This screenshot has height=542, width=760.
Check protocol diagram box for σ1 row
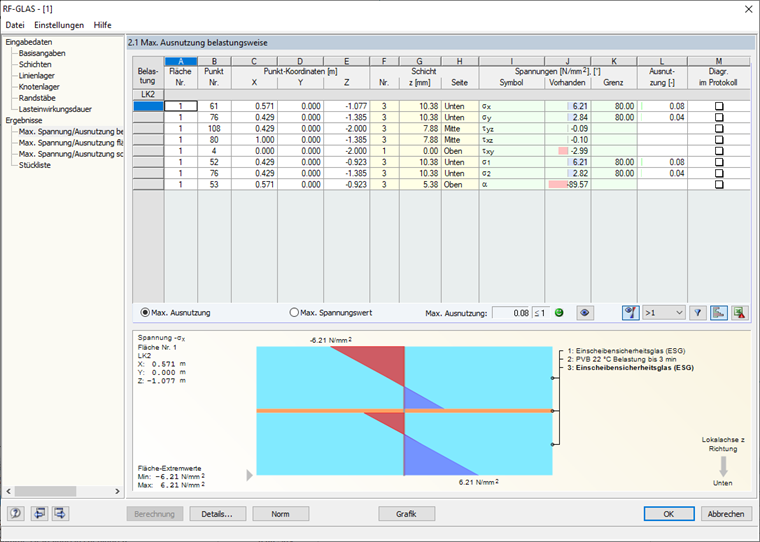(x=719, y=162)
